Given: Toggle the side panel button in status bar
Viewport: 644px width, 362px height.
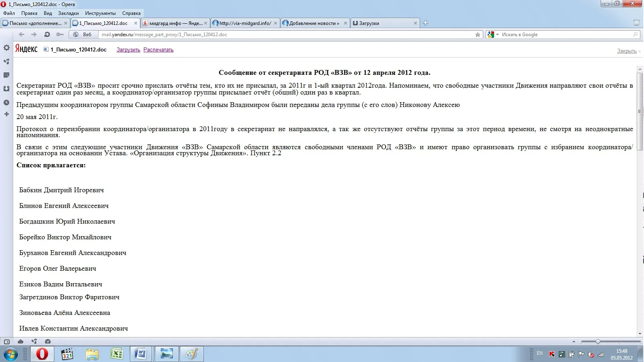Looking at the screenshot, I should point(7,341).
